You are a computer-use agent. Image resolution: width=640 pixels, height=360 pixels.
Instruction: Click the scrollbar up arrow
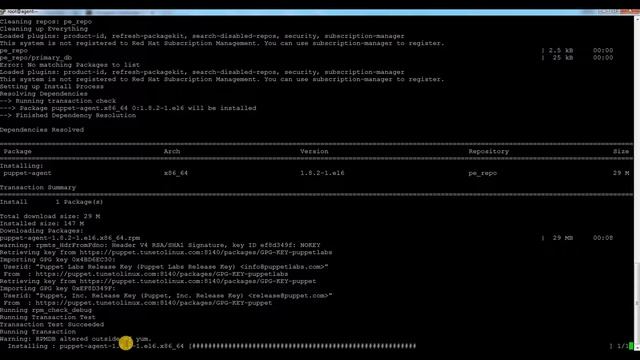637,19
